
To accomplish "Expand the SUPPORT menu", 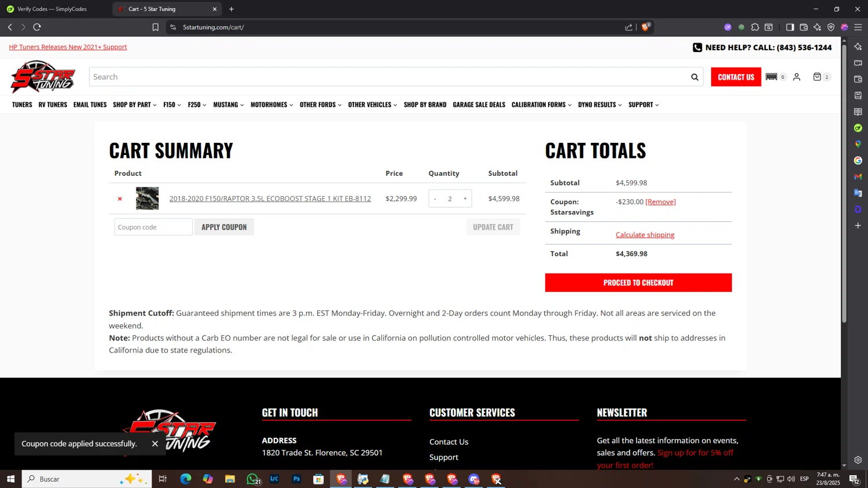I will pyautogui.click(x=643, y=105).
